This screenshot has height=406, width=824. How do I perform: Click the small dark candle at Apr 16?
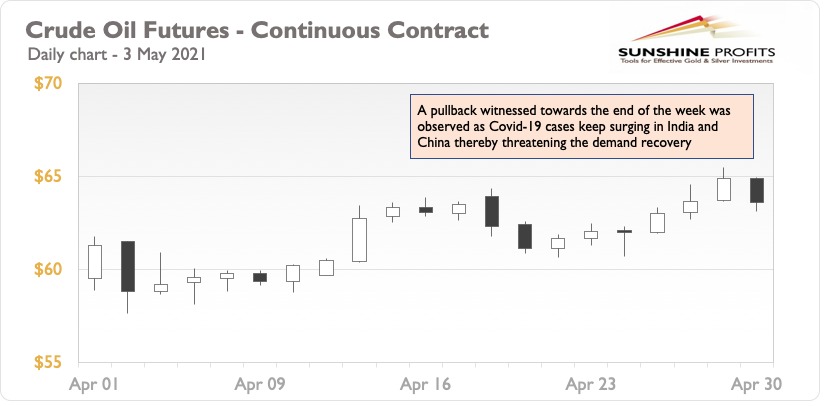point(426,210)
